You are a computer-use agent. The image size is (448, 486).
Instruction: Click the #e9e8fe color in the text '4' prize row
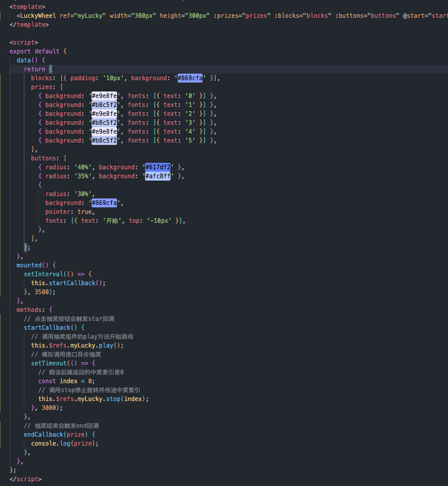104,131
